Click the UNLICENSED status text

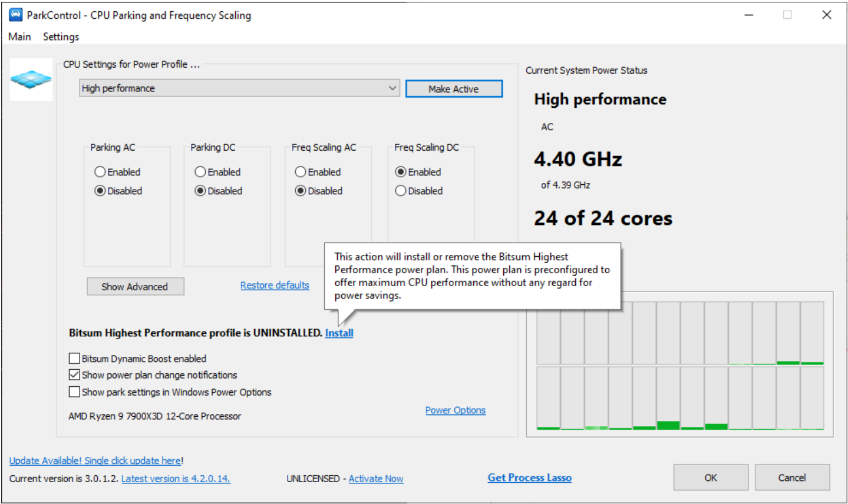[313, 479]
